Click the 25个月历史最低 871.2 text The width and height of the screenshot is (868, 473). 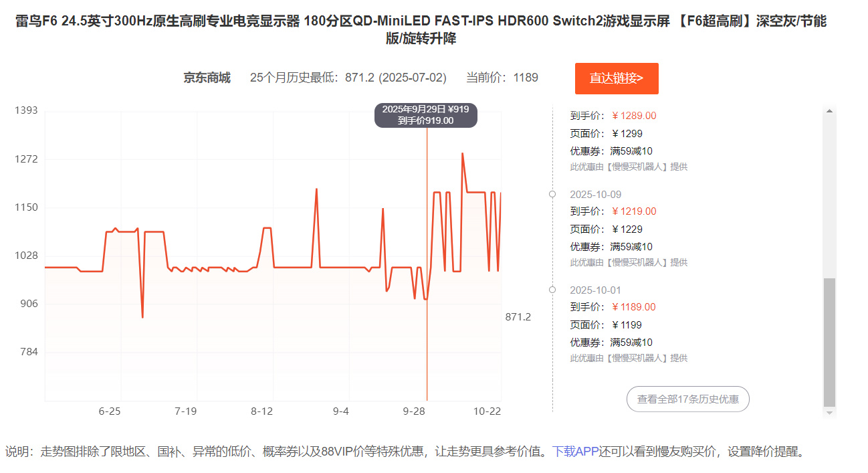click(x=348, y=78)
